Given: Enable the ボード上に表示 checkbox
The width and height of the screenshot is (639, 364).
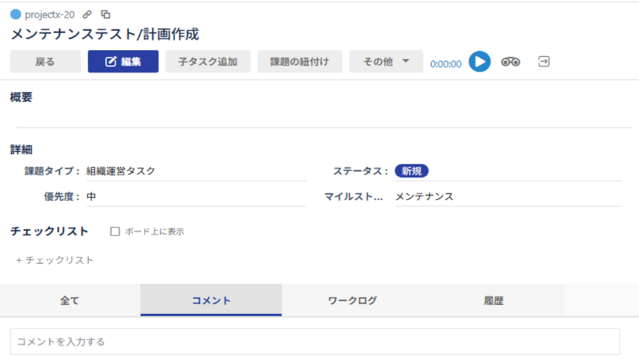Looking at the screenshot, I should click(115, 232).
